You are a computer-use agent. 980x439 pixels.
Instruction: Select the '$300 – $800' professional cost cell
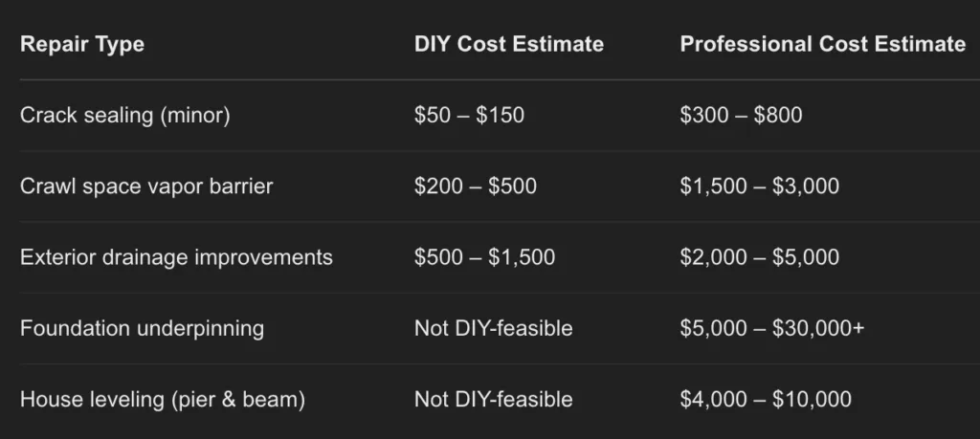[742, 115]
